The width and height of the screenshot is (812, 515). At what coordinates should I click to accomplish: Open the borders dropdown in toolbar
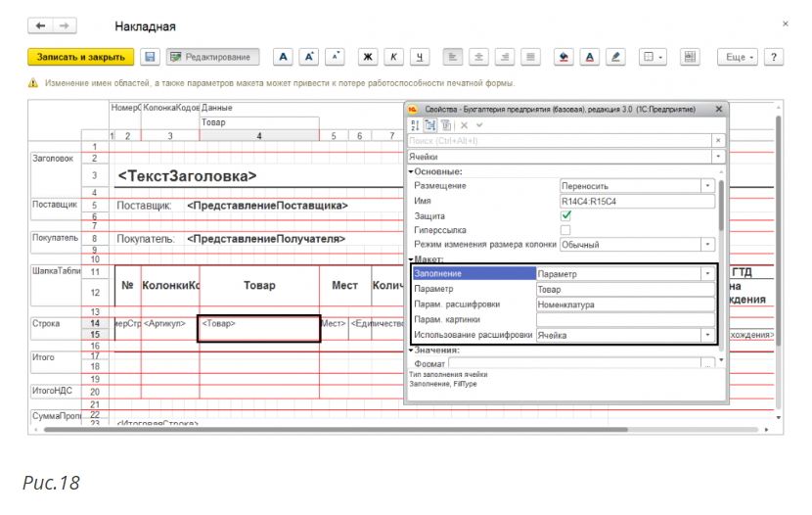click(x=653, y=58)
